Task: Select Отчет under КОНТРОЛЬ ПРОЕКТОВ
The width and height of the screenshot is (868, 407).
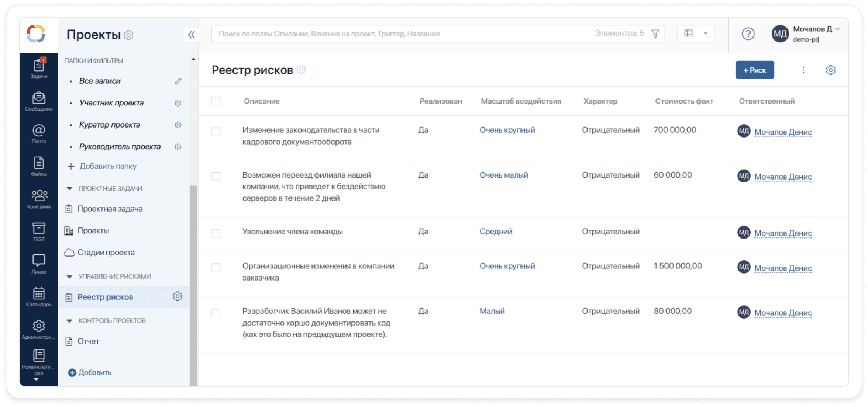Action: click(x=88, y=341)
